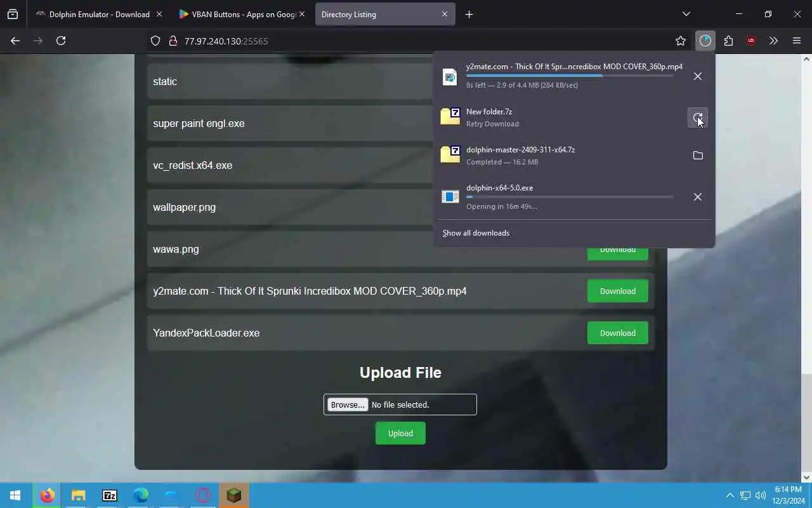This screenshot has width=812, height=508.
Task: Click the dolphin-x64-5.0.exe file icon
Action: point(450,197)
